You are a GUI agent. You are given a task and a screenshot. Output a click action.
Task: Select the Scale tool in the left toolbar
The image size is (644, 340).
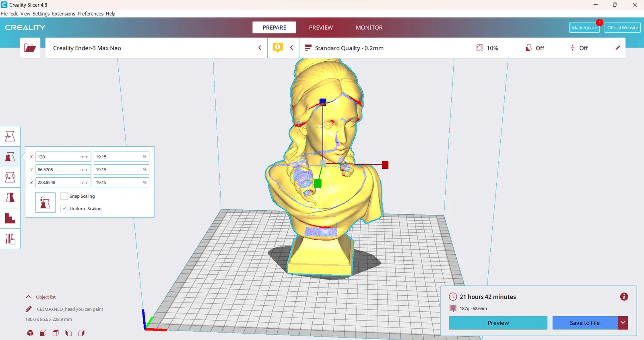pyautogui.click(x=10, y=157)
